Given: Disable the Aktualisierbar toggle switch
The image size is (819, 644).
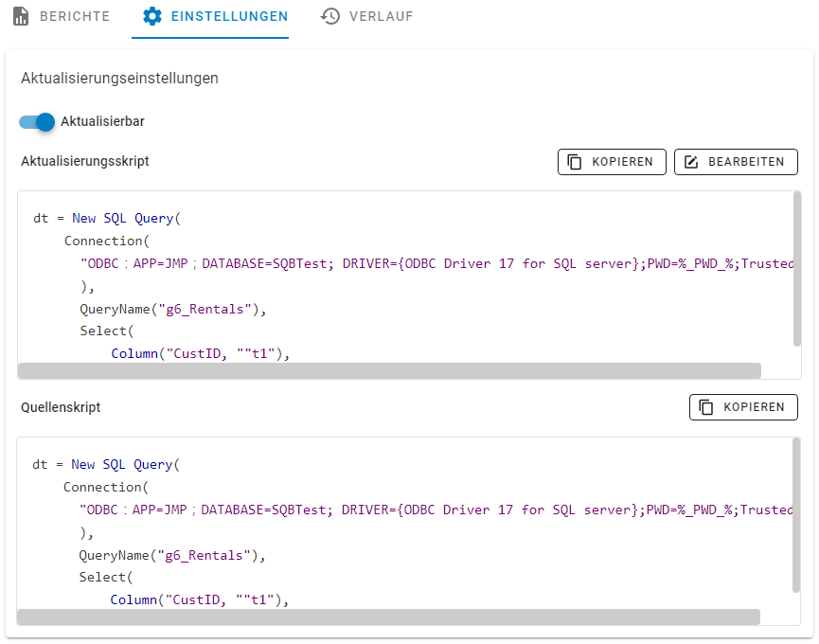Looking at the screenshot, I should 38,121.
